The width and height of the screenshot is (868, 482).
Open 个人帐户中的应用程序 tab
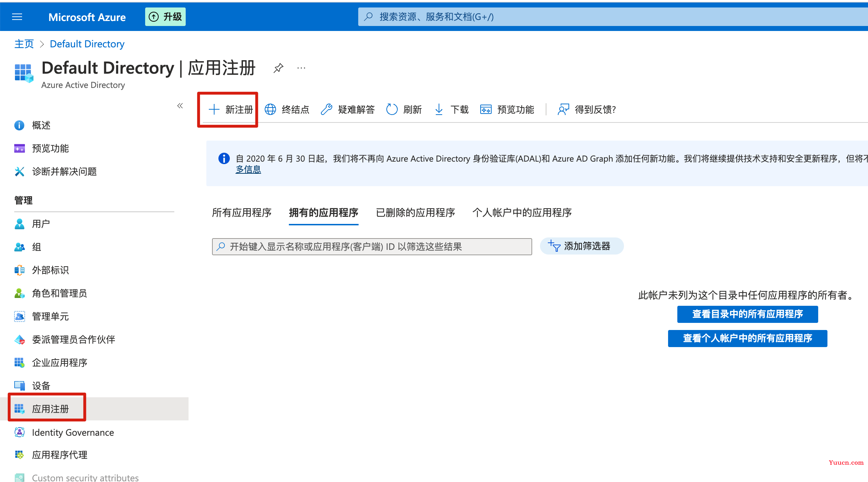[x=522, y=213]
